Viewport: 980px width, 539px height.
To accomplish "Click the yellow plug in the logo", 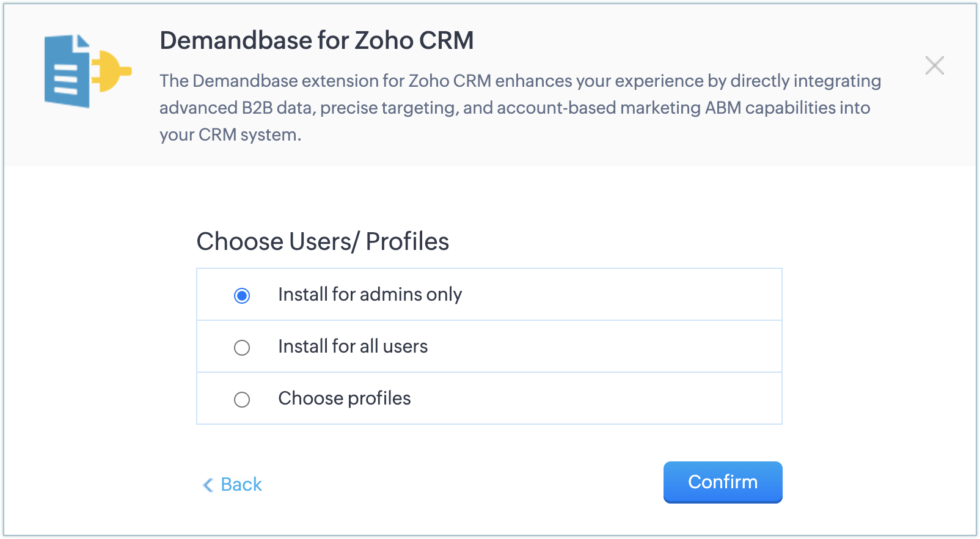I will pos(111,71).
